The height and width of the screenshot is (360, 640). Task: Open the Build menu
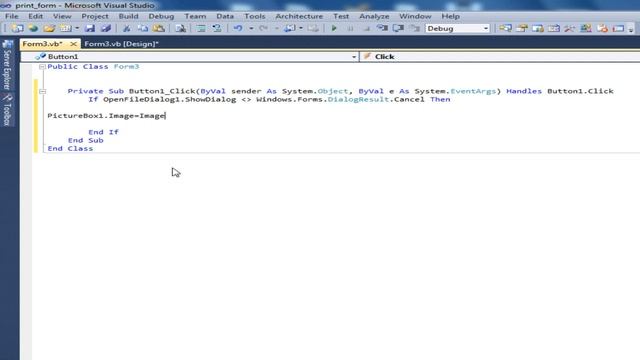(128, 16)
